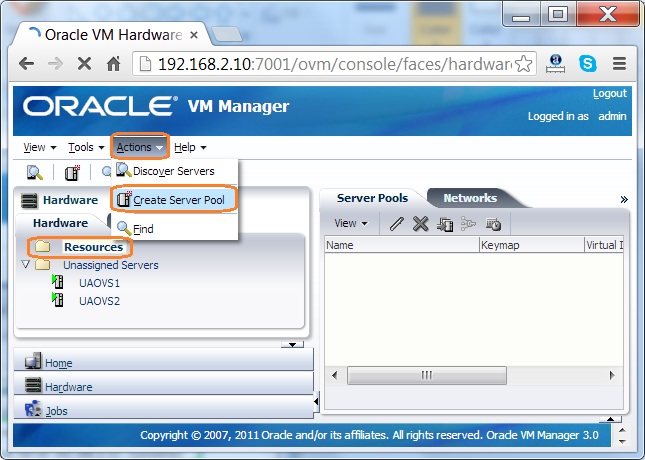
Task: Click the pencil edit icon in Server Pools
Action: (397, 224)
